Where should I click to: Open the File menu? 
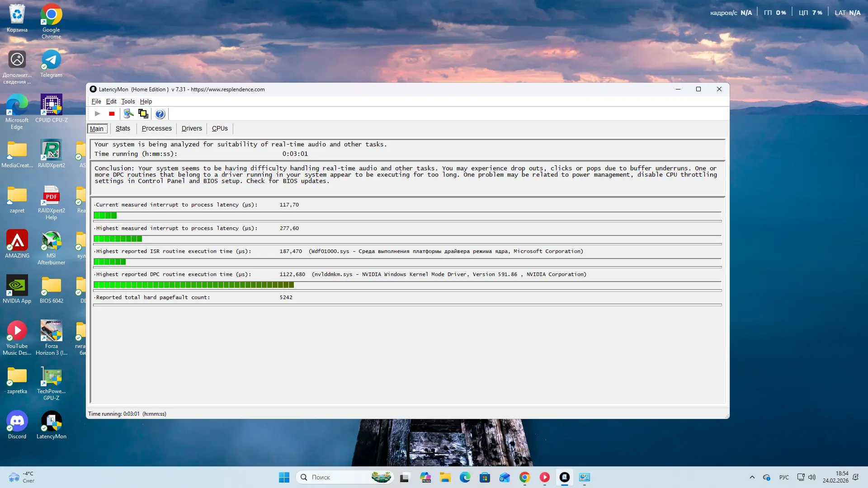click(96, 101)
